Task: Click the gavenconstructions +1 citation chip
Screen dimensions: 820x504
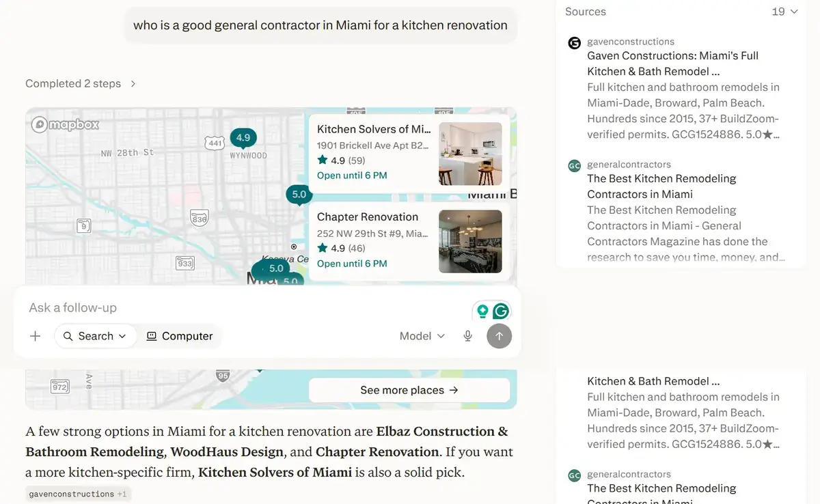Action: coord(77,494)
